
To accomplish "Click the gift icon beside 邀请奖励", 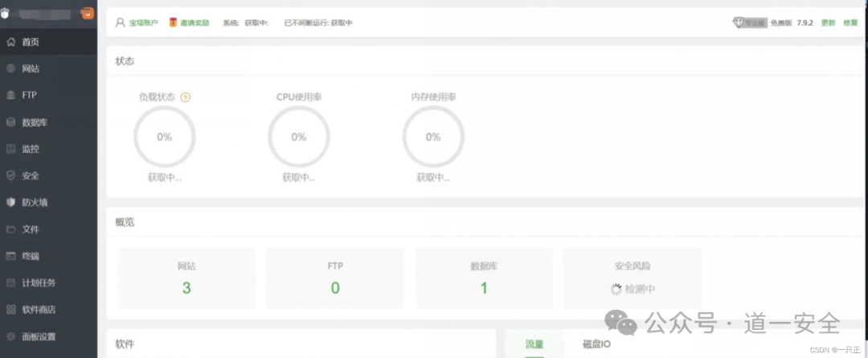I will 174,23.
